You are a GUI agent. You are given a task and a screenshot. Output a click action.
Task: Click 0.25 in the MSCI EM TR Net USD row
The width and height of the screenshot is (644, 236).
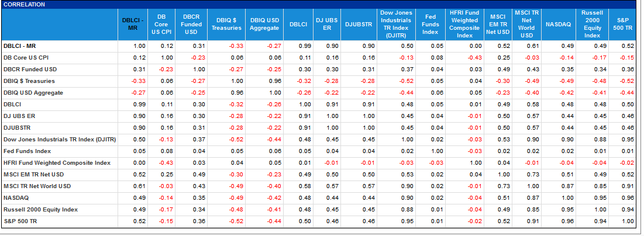[x=167, y=175]
